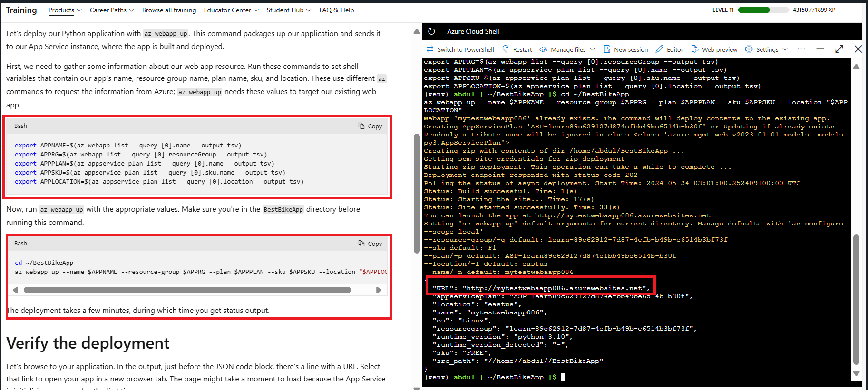Click 'Status: Site started successfully' terminal line

click(522, 207)
